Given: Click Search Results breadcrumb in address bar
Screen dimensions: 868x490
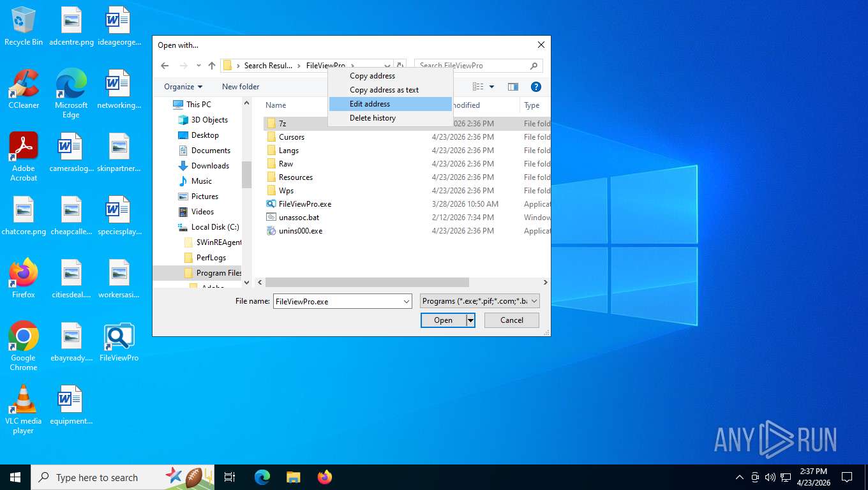Looking at the screenshot, I should [x=268, y=66].
